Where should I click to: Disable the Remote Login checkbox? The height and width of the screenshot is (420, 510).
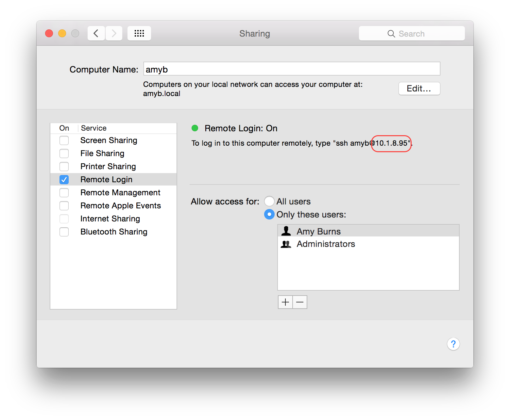pos(64,179)
